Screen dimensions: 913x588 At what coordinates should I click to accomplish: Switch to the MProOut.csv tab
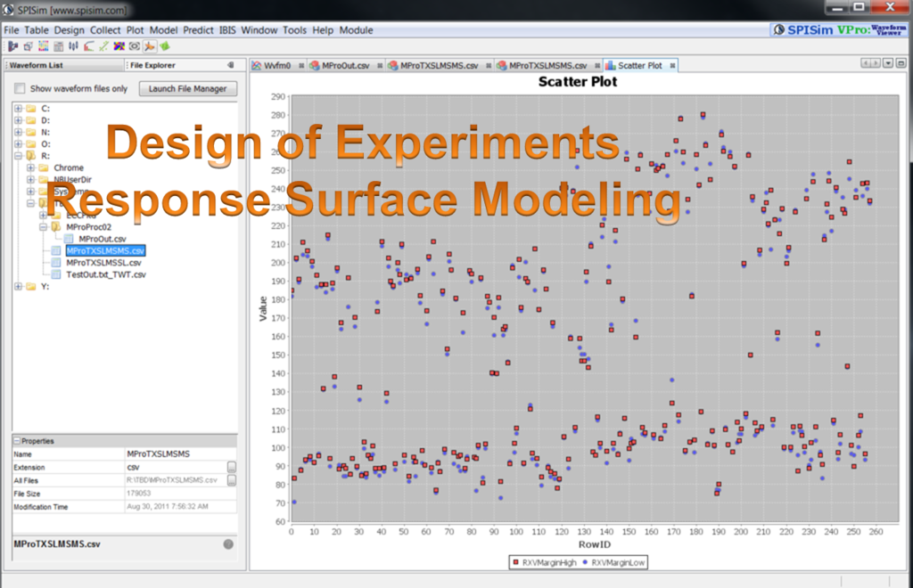click(344, 65)
